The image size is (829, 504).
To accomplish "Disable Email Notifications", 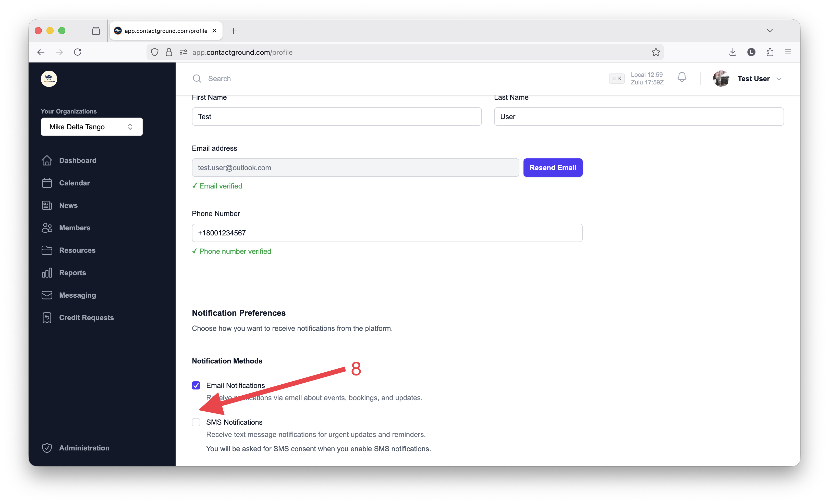I will tap(196, 385).
